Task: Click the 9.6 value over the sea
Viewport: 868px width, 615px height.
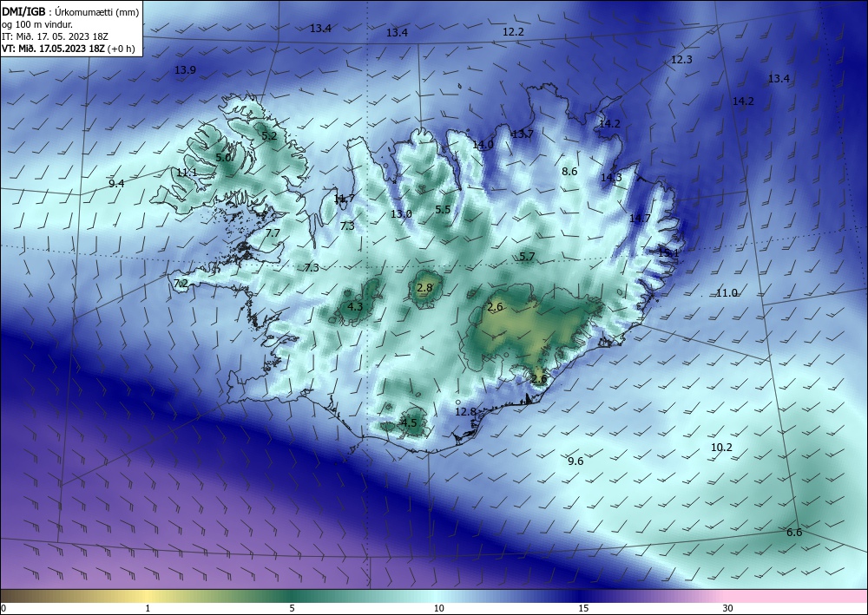Action: pyautogui.click(x=575, y=461)
